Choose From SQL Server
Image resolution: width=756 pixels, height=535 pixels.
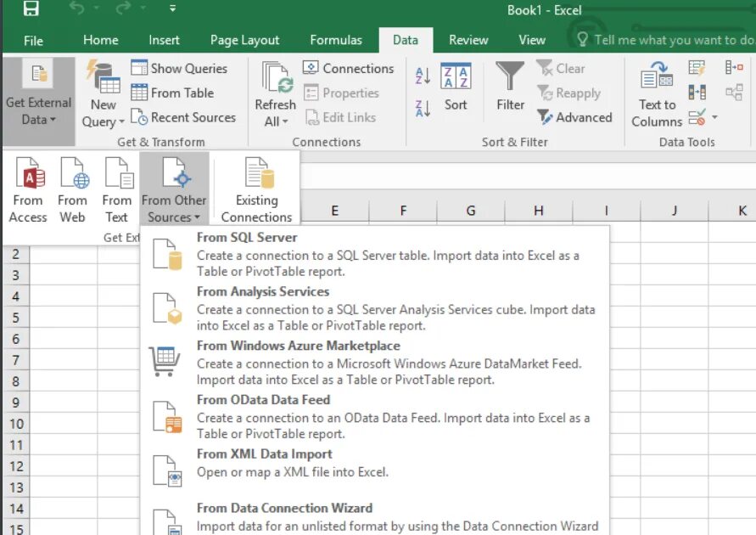click(375, 254)
